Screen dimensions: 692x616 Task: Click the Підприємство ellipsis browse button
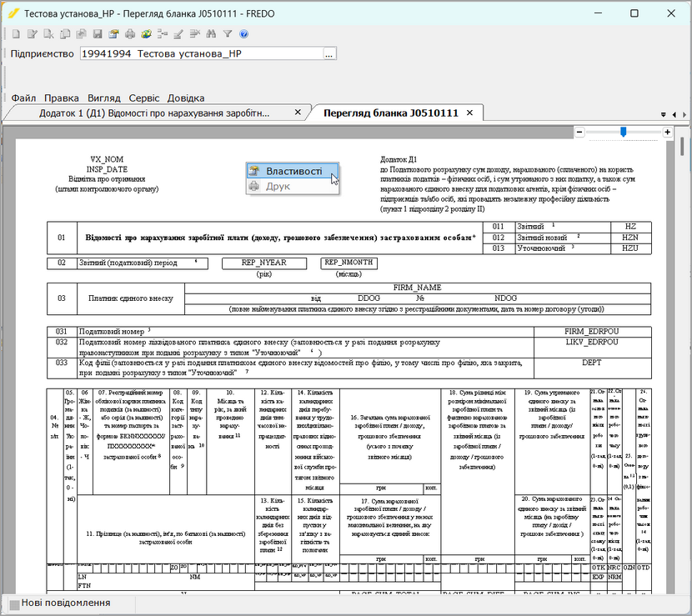(x=328, y=54)
